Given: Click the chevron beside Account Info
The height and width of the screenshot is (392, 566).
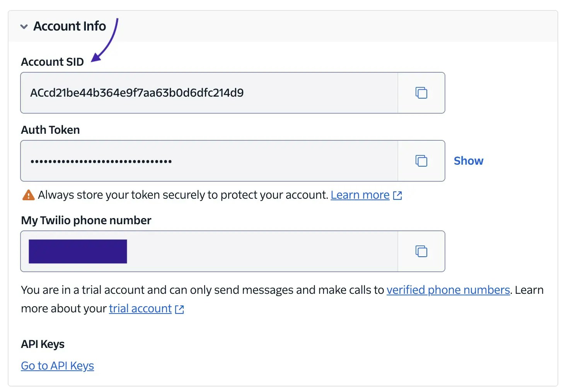Looking at the screenshot, I should (24, 27).
